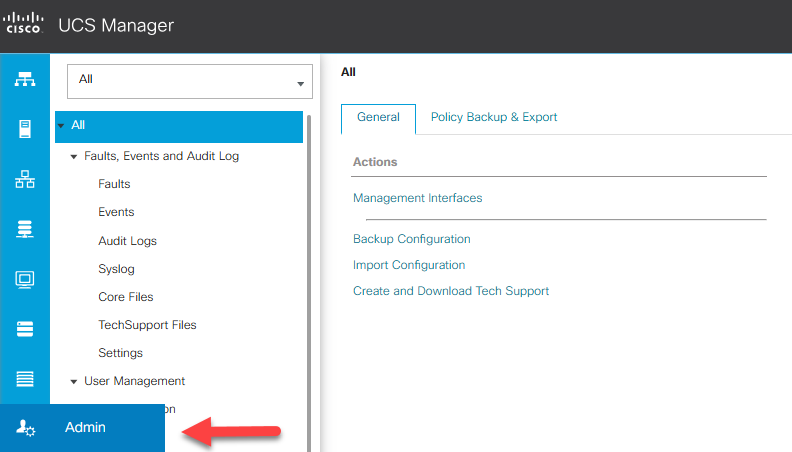The height and width of the screenshot is (452, 792).
Task: Click the Admin user-gear icon
Action: pyautogui.click(x=25, y=428)
